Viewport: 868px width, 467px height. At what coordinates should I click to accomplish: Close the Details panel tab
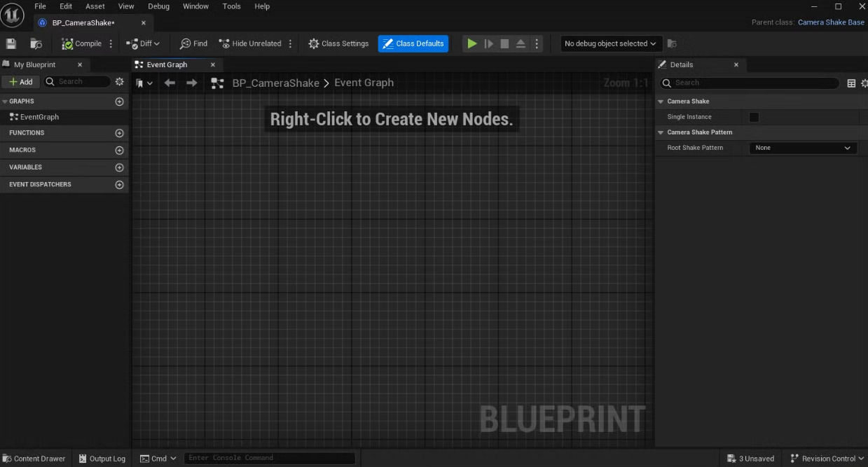pos(736,64)
